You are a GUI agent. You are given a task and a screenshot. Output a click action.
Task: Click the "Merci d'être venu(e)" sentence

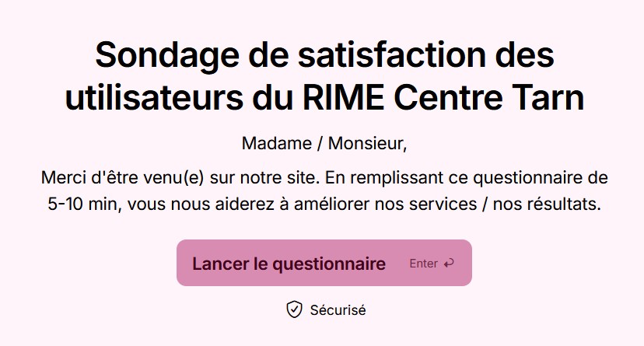(122, 177)
